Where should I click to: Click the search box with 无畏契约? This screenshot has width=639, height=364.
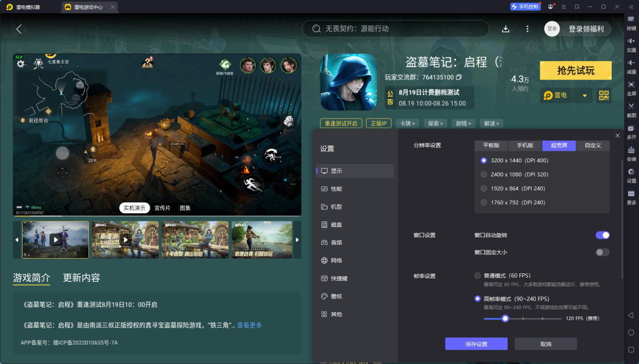[396, 29]
